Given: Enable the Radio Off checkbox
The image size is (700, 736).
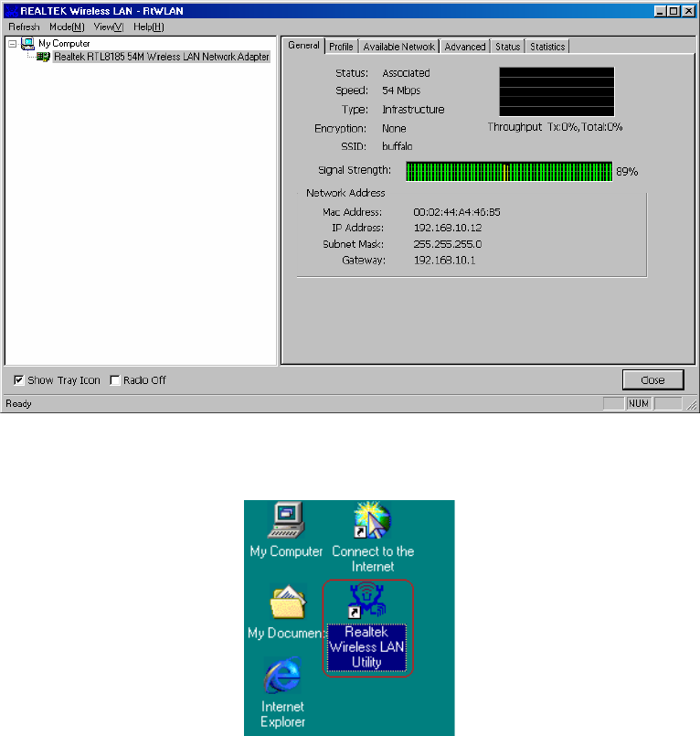Looking at the screenshot, I should point(114,380).
